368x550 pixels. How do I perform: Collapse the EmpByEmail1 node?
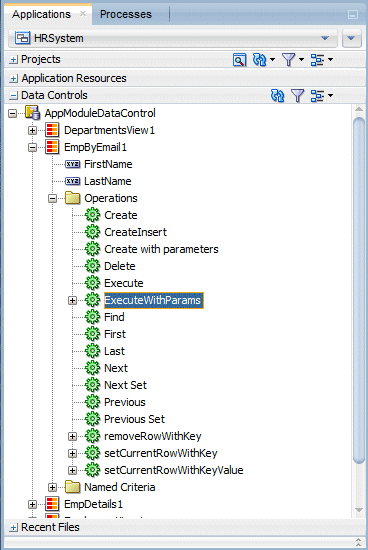pyautogui.click(x=32, y=147)
